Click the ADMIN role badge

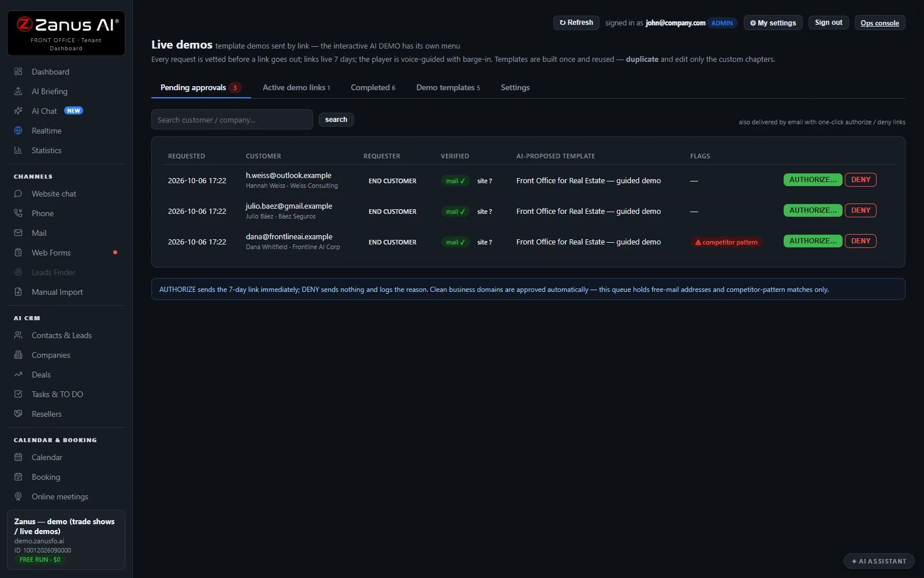click(x=722, y=23)
